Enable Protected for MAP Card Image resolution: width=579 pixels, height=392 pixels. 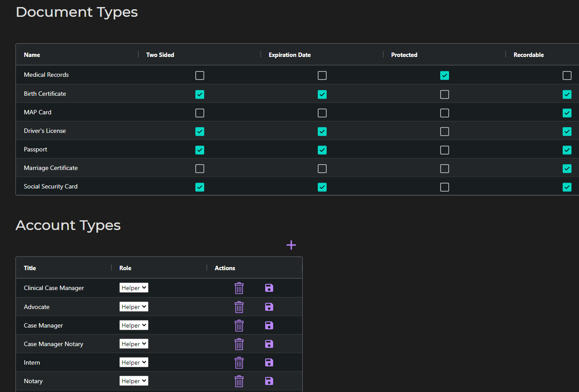445,113
